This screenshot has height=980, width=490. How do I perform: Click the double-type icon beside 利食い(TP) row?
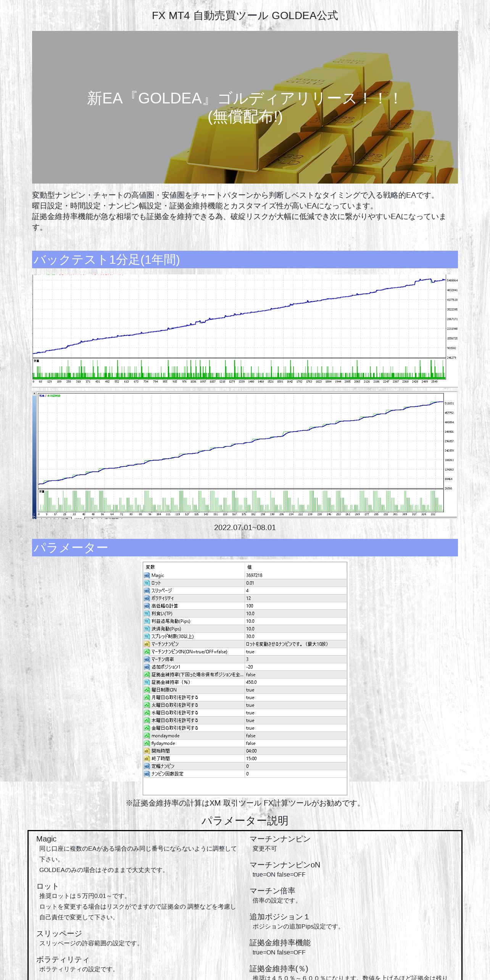[x=147, y=614]
